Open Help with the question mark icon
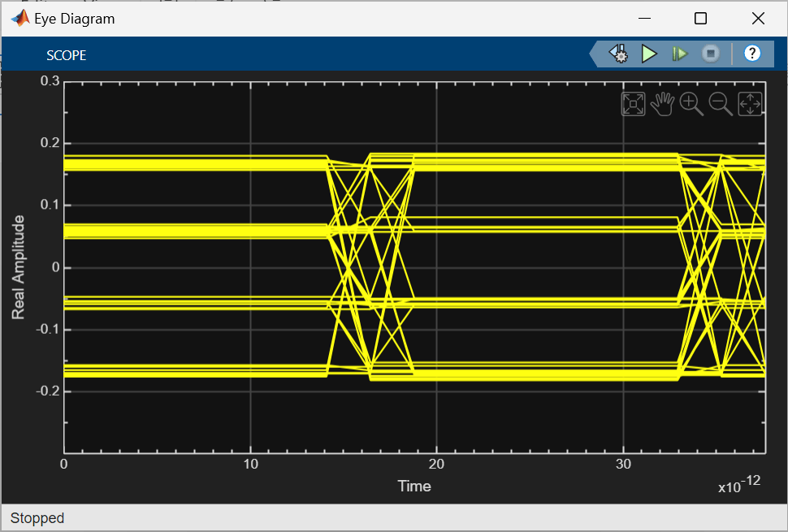 (752, 54)
